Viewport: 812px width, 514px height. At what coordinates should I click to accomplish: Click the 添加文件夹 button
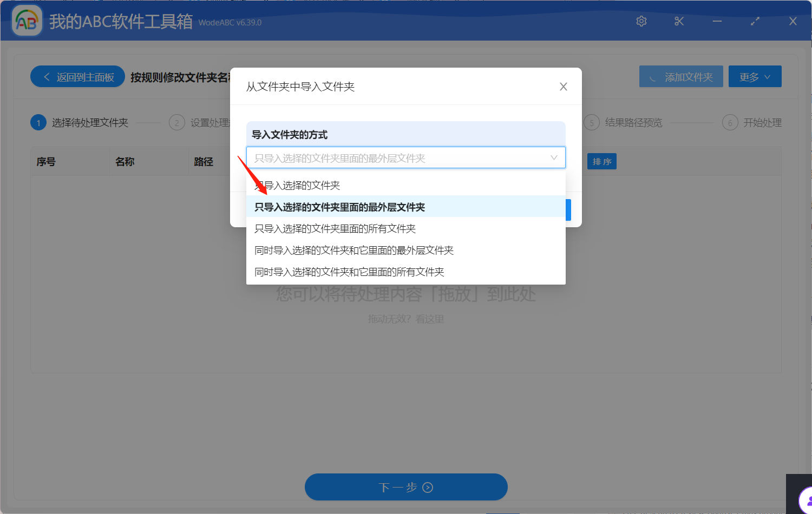point(681,76)
